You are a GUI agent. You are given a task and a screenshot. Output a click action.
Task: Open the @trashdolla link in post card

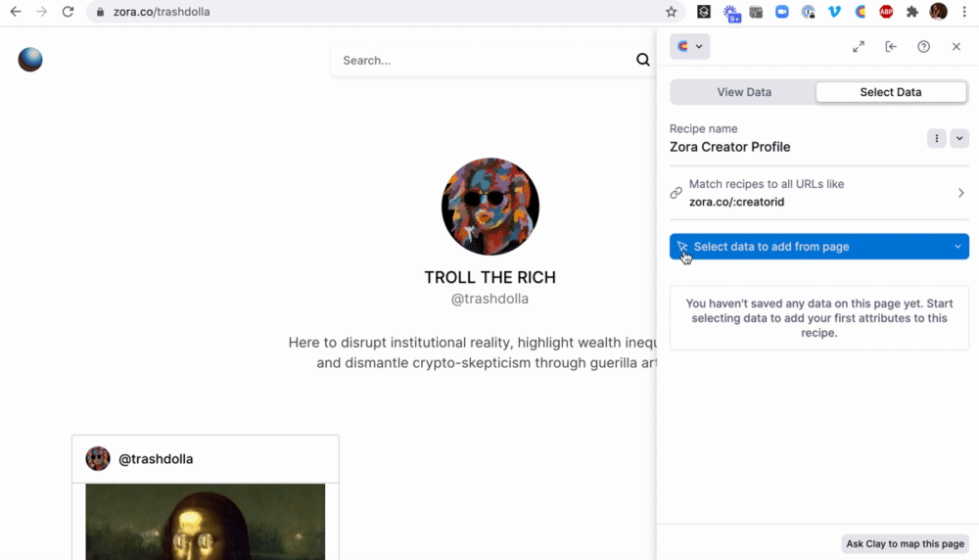156,459
